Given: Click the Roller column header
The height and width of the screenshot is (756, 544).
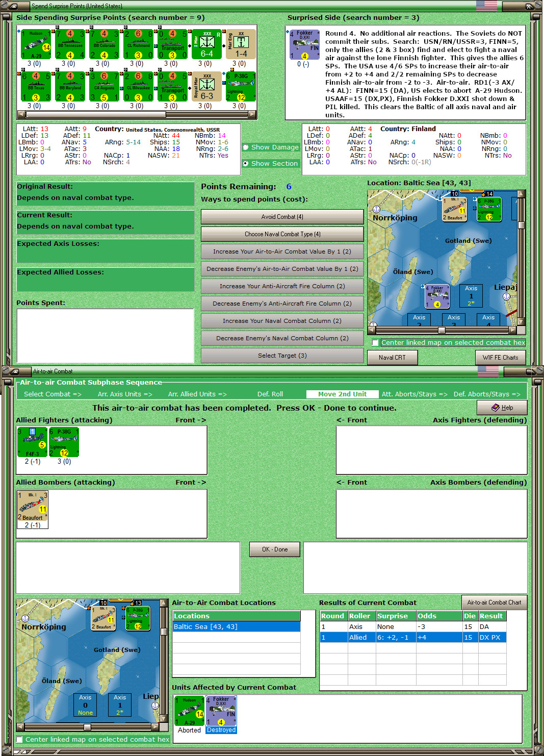Looking at the screenshot, I should click(x=361, y=616).
